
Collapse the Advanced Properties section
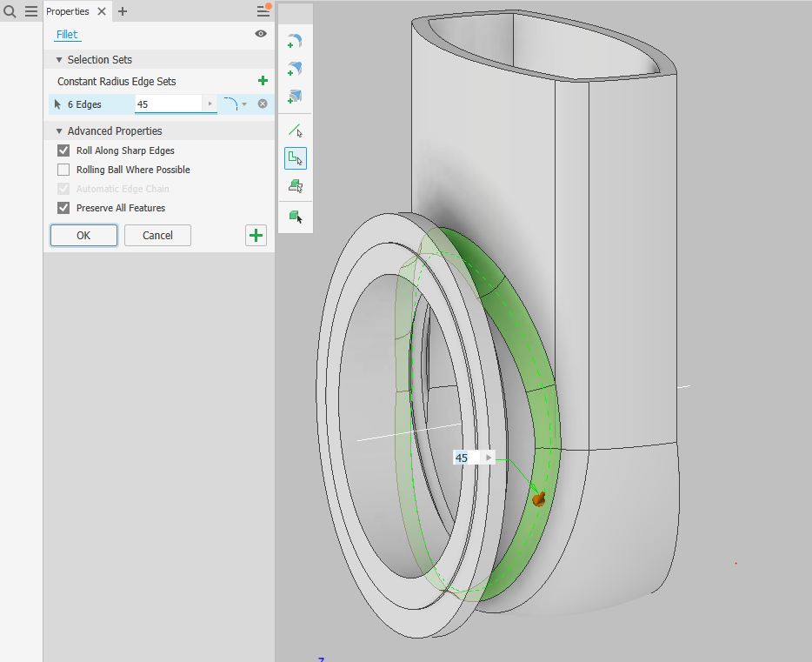point(58,130)
